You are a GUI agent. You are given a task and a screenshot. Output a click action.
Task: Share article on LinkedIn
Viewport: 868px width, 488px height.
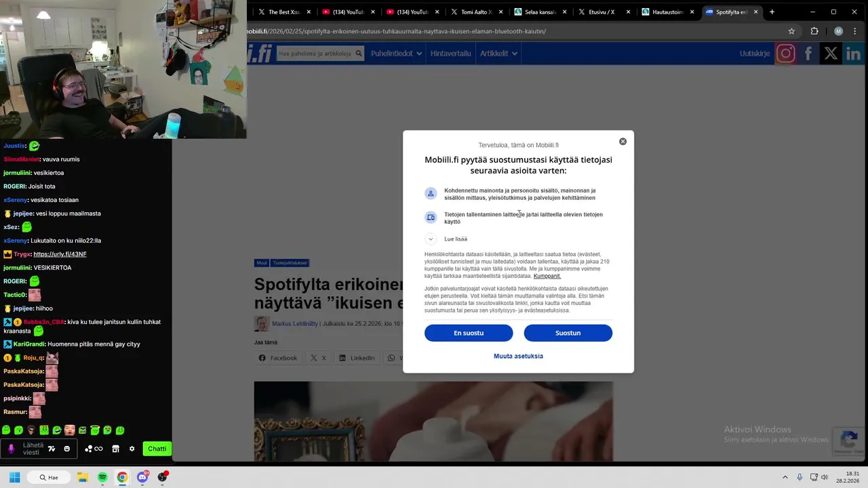[x=357, y=358]
